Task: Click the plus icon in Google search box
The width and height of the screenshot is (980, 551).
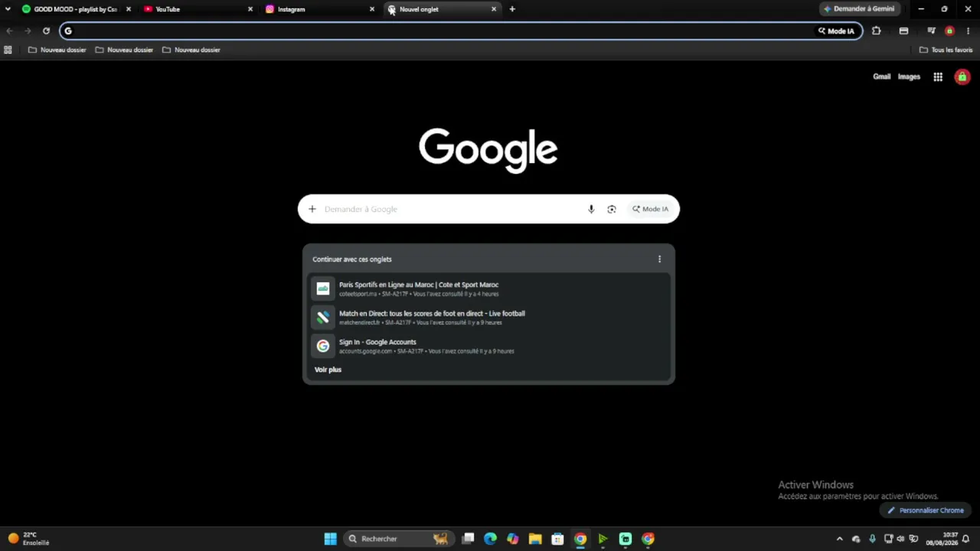Action: point(312,209)
